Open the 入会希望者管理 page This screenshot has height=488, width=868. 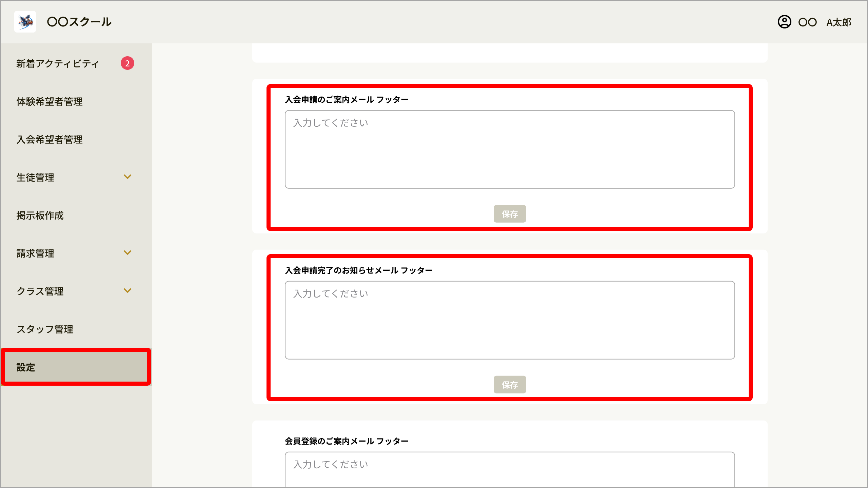click(50, 139)
